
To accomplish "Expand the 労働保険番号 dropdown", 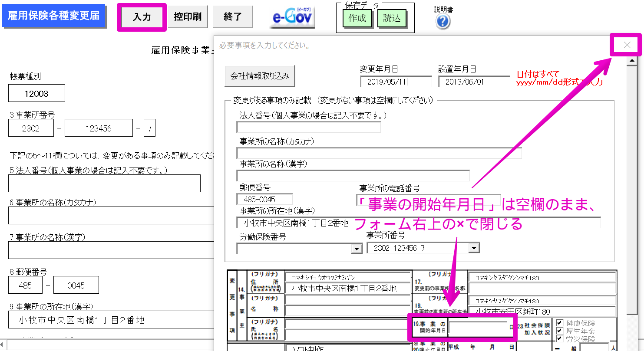I will [357, 249].
